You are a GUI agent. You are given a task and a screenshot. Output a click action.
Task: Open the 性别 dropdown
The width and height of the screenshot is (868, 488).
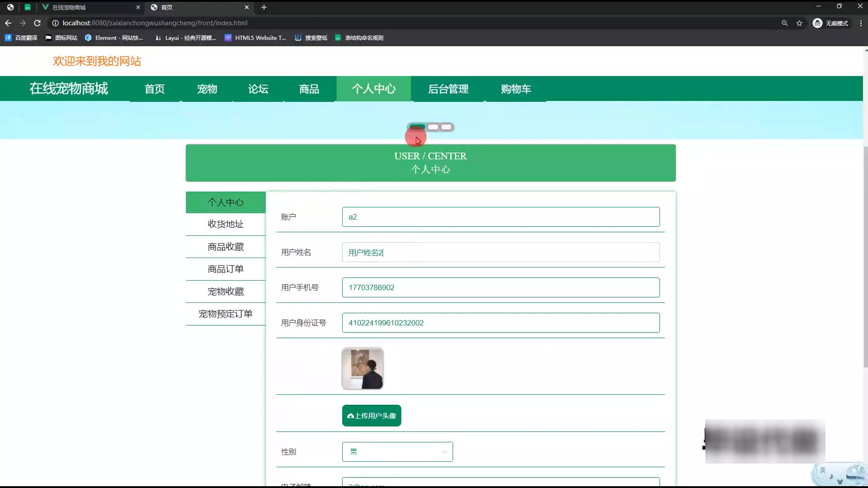click(397, 452)
